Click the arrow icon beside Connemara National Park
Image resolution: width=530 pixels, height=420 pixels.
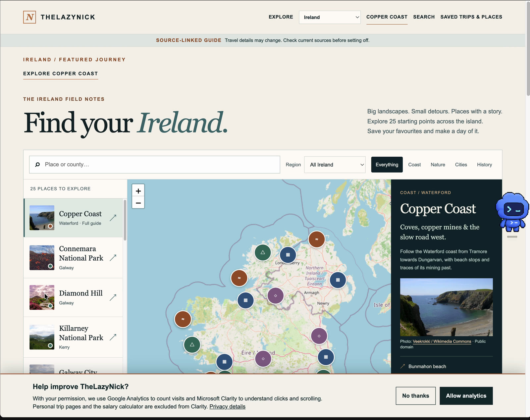[x=113, y=258]
